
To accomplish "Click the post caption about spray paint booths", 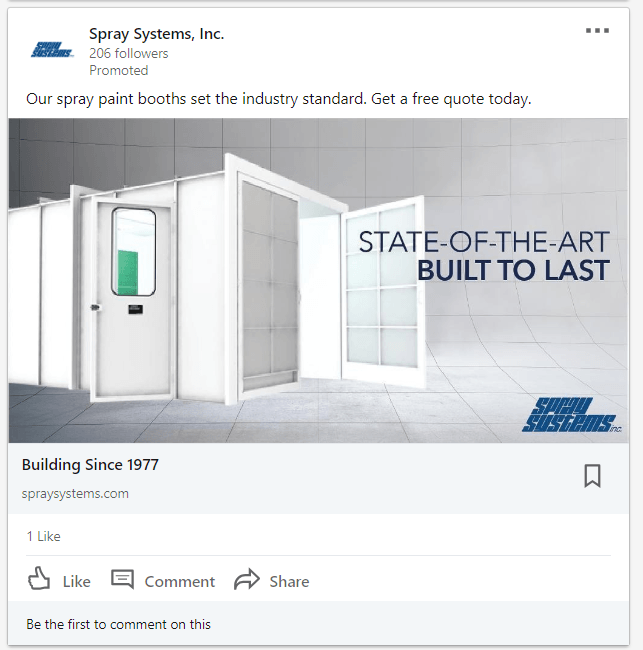I will pyautogui.click(x=279, y=99).
